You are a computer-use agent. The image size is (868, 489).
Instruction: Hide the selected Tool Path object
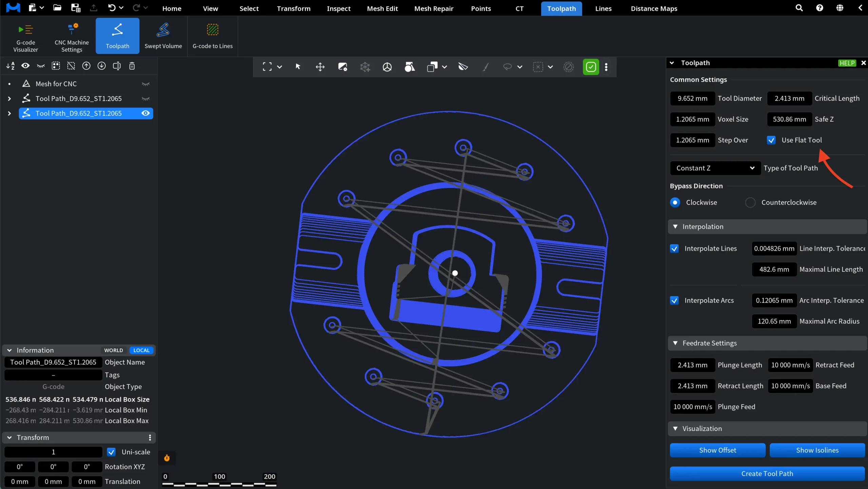pos(145,113)
